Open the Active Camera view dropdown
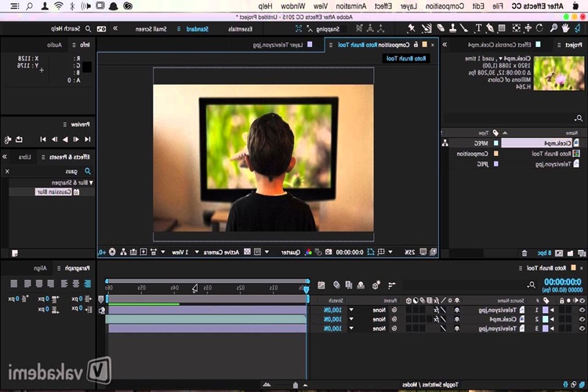This screenshot has height=392, width=588. click(x=217, y=252)
